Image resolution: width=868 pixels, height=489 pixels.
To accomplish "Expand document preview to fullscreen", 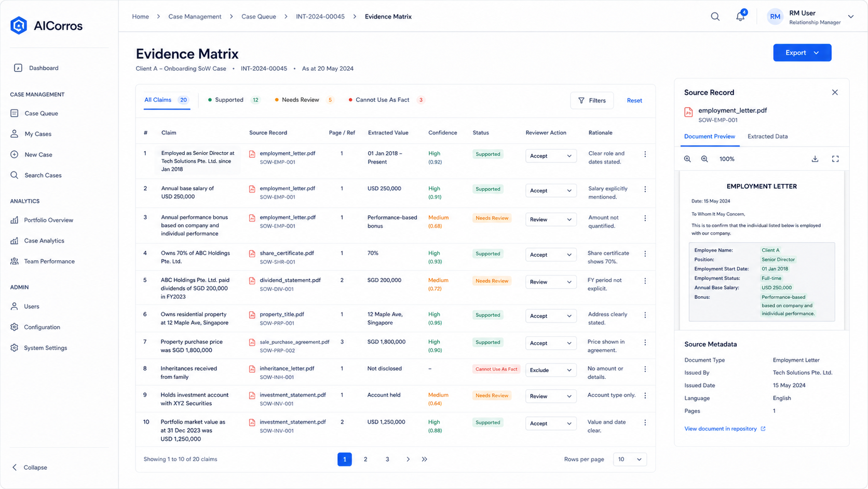I will point(835,159).
